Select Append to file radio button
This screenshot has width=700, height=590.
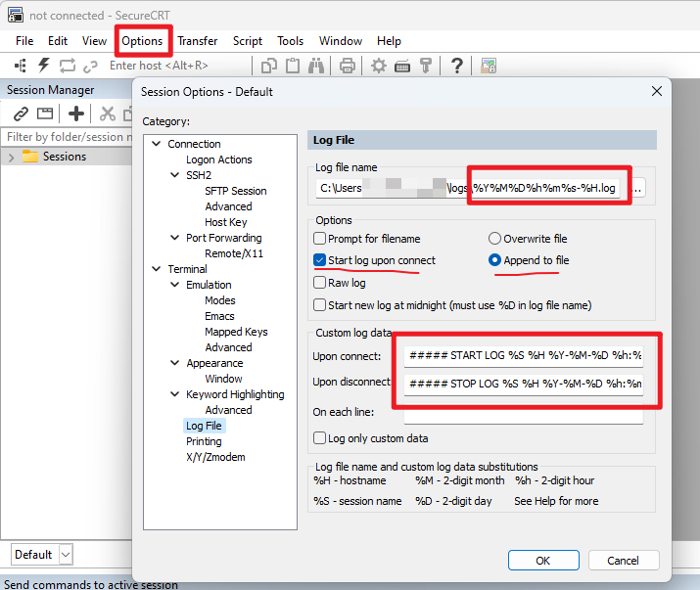pos(494,259)
